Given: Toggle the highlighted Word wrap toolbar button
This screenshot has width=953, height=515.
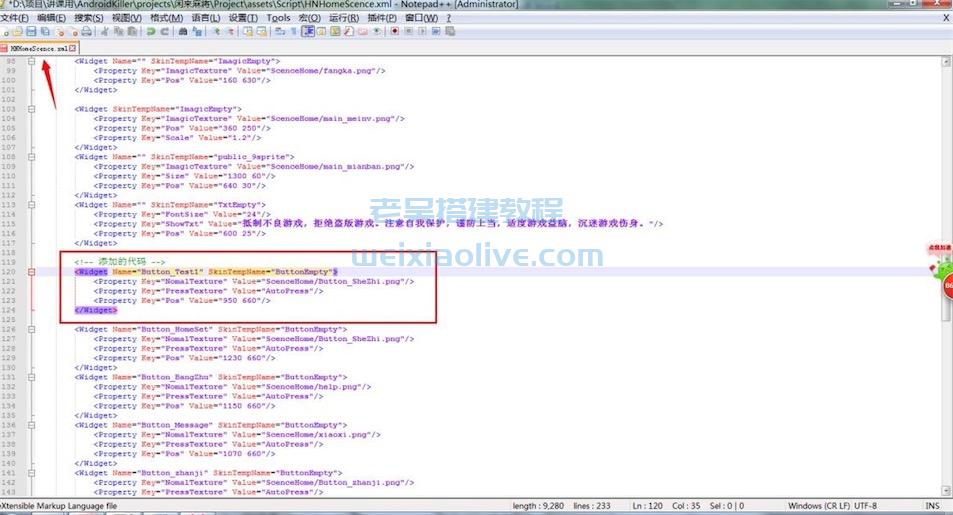Looking at the screenshot, I should 308,32.
